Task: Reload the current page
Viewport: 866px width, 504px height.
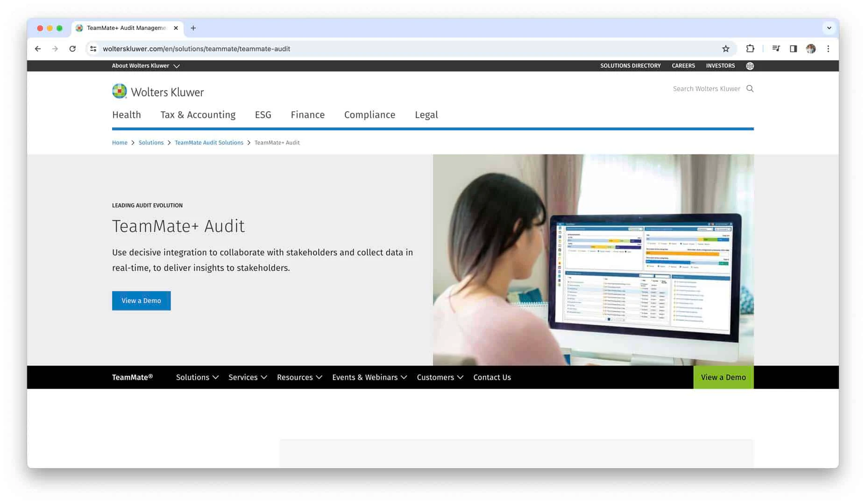Action: click(x=72, y=49)
